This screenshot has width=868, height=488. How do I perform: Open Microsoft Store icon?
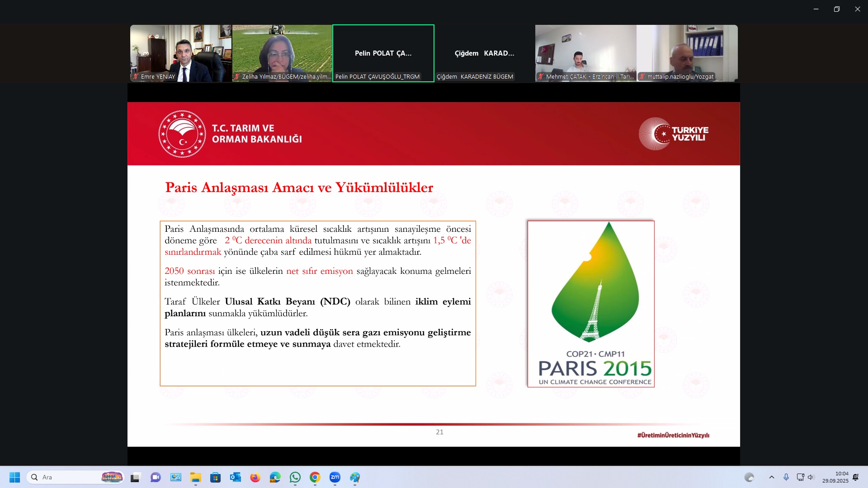pyautogui.click(x=215, y=477)
